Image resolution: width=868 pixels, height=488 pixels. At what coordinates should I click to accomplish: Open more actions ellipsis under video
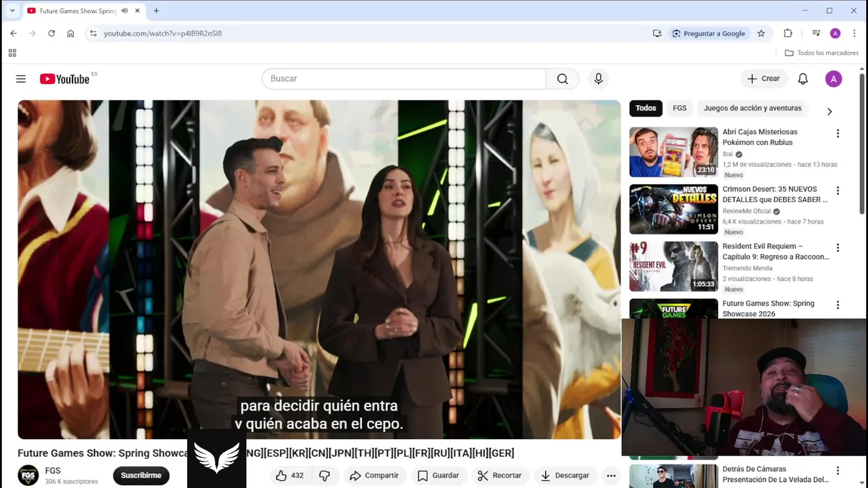[x=611, y=476]
